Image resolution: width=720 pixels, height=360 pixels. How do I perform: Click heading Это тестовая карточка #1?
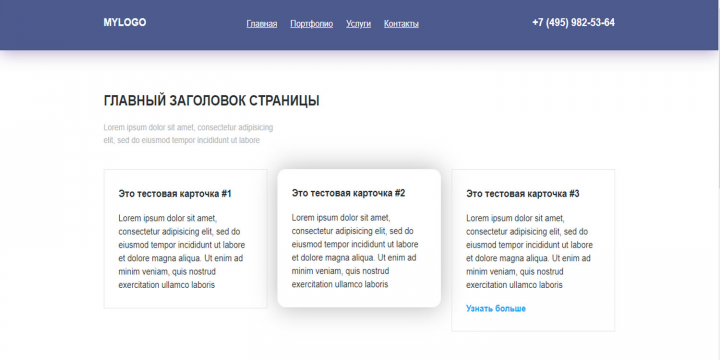pyautogui.click(x=175, y=194)
